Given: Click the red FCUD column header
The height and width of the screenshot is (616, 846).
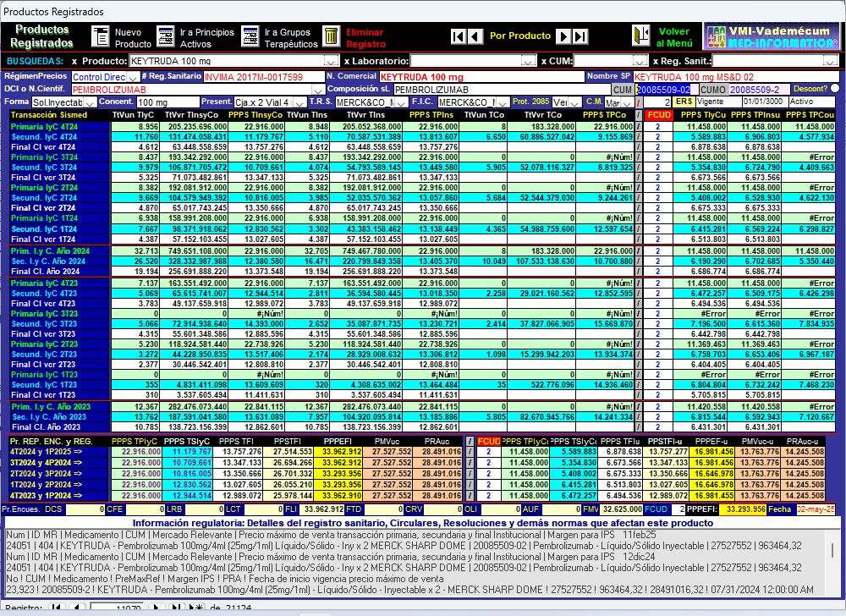Looking at the screenshot, I should [x=659, y=115].
